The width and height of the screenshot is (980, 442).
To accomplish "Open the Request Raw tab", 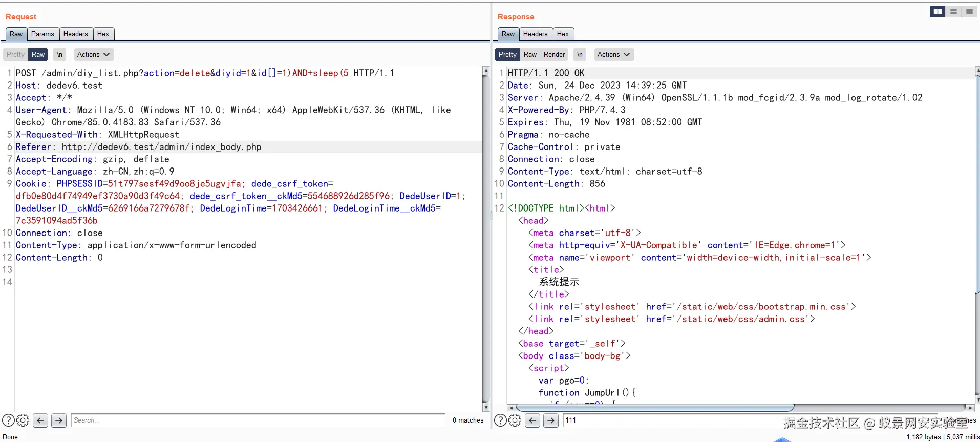I will (16, 34).
